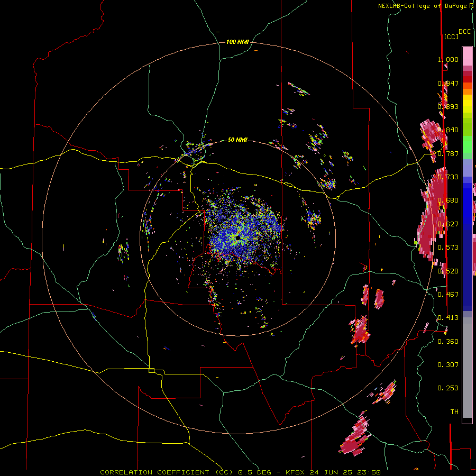The image size is (476, 476).
Task: Click the "[CC]" units label
Action: coord(451,36)
